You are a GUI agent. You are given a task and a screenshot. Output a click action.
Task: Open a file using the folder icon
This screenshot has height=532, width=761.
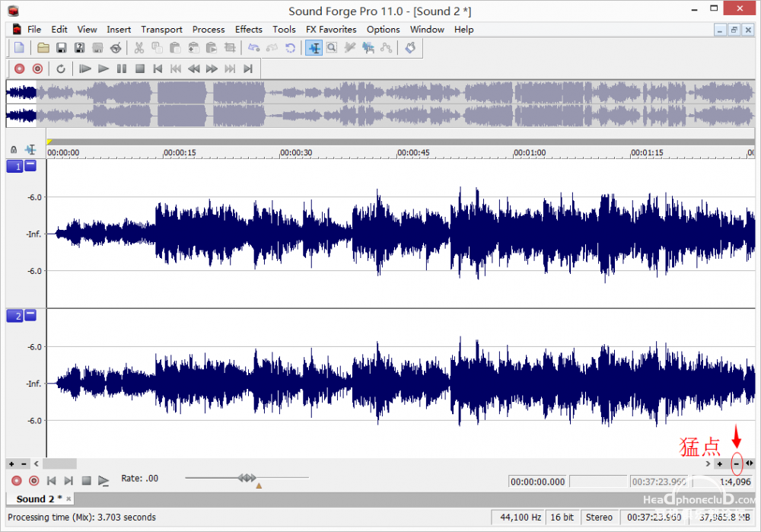coord(43,48)
